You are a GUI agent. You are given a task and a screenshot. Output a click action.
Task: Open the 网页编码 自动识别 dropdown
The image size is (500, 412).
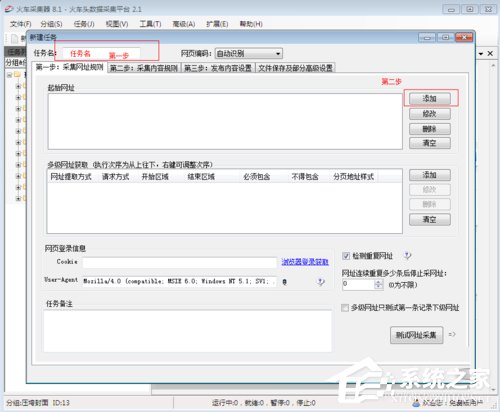[x=249, y=53]
